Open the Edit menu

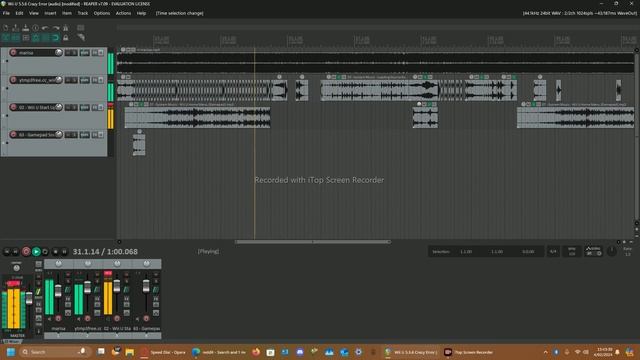click(19, 13)
